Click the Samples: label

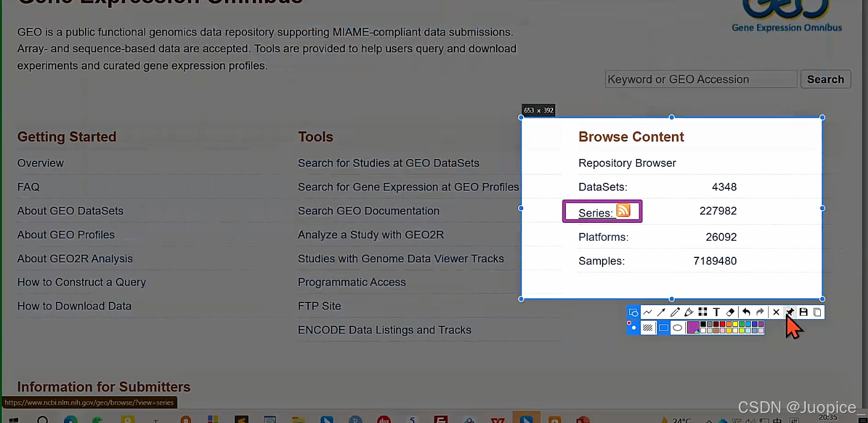(601, 261)
